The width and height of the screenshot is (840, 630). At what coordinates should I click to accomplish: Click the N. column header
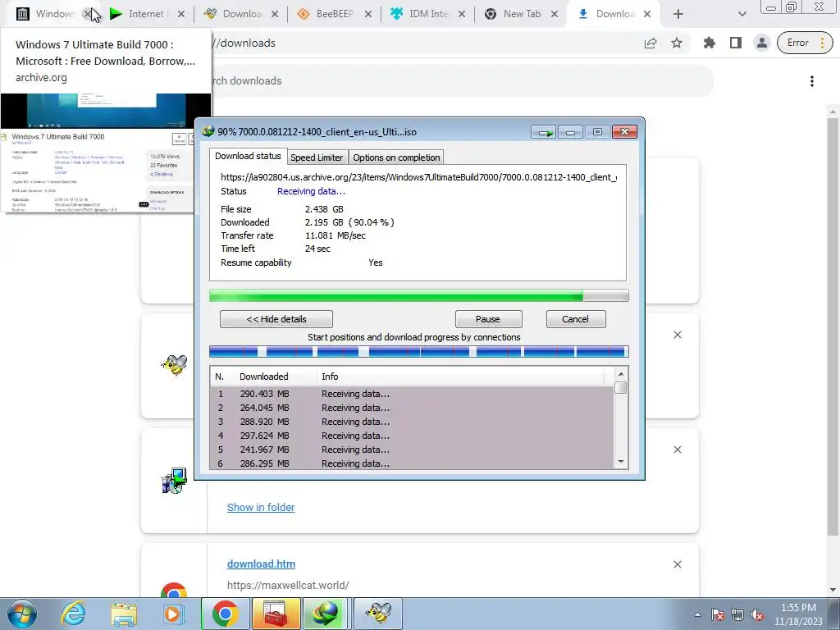click(221, 377)
